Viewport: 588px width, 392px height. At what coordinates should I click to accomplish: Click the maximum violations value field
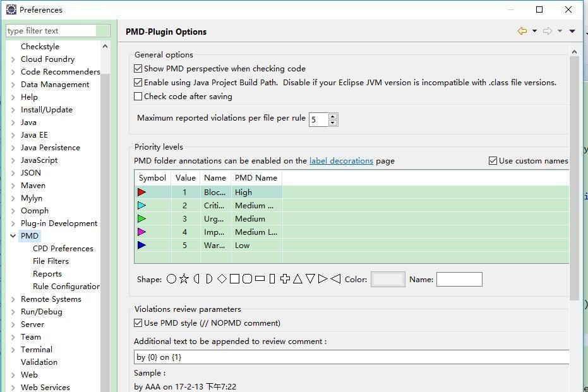point(318,119)
